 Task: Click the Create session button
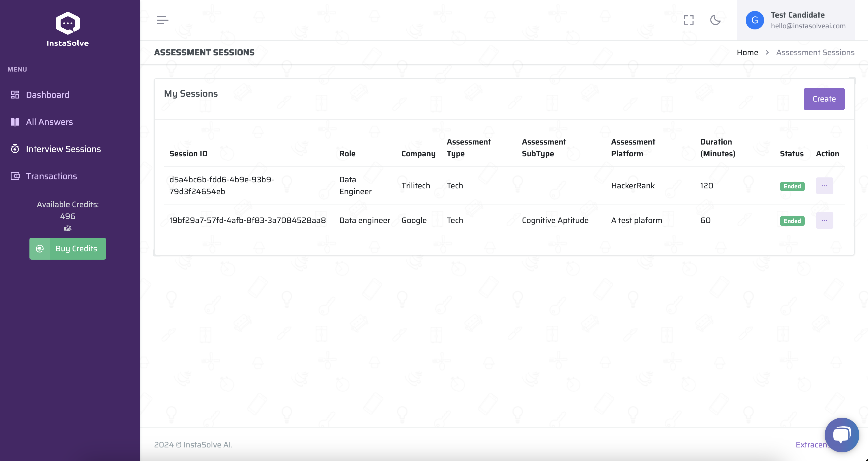tap(824, 99)
